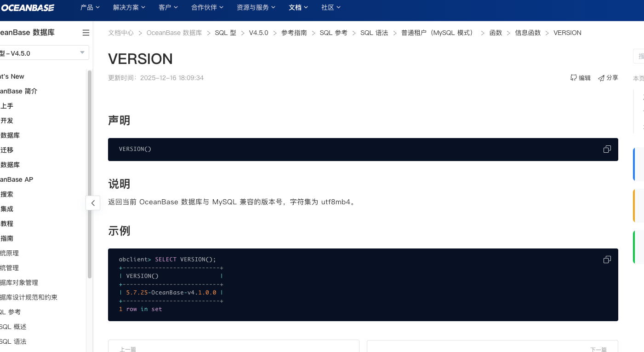The height and width of the screenshot is (352, 644).
Task: Expand the 产品 navigation dropdown
Action: coord(90,7)
